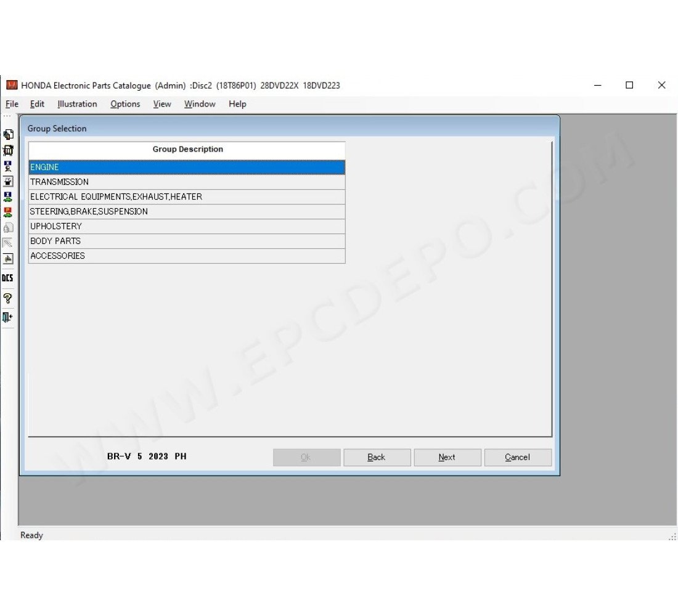The height and width of the screenshot is (616, 678).
Task: Click the Group Description column header
Action: pyautogui.click(x=187, y=149)
